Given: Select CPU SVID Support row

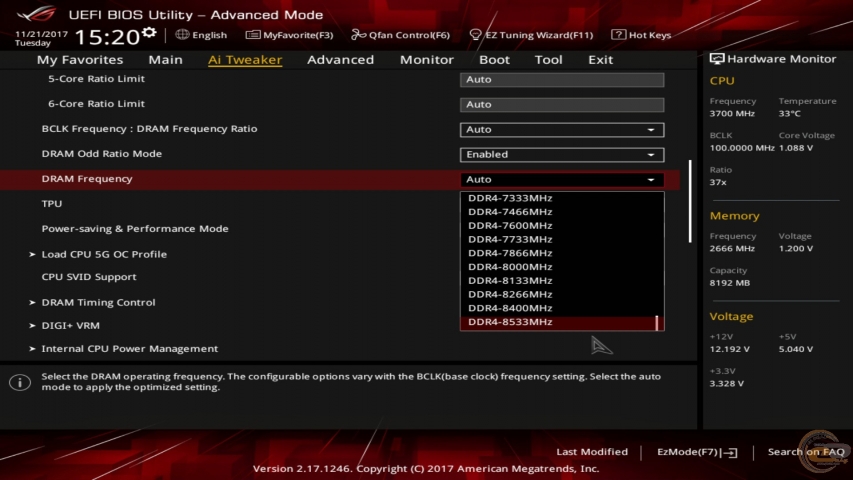Looking at the screenshot, I should pos(89,276).
